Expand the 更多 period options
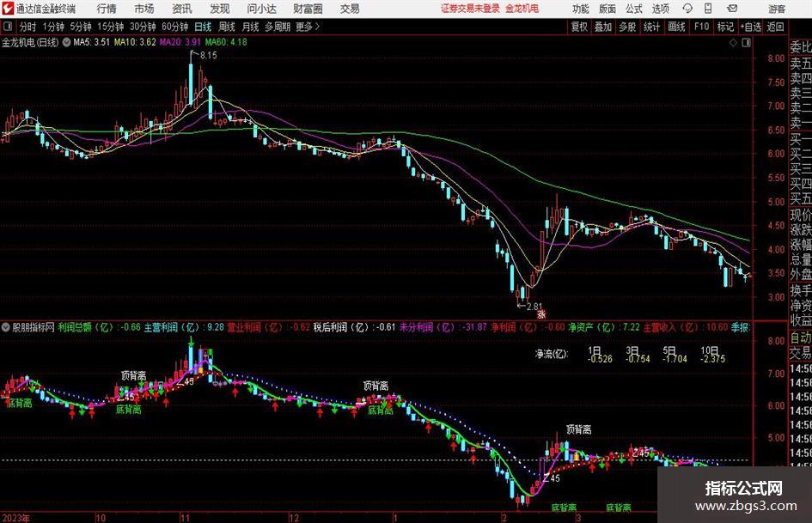The height and width of the screenshot is (523, 812). point(308,27)
